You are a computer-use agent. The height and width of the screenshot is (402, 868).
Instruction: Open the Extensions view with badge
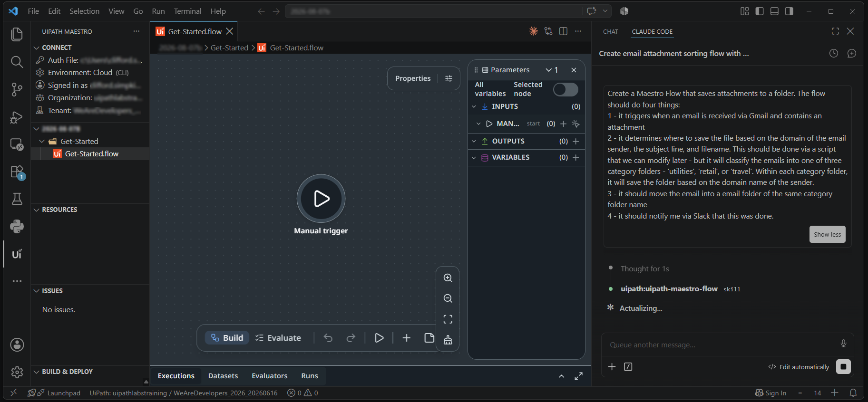(17, 172)
